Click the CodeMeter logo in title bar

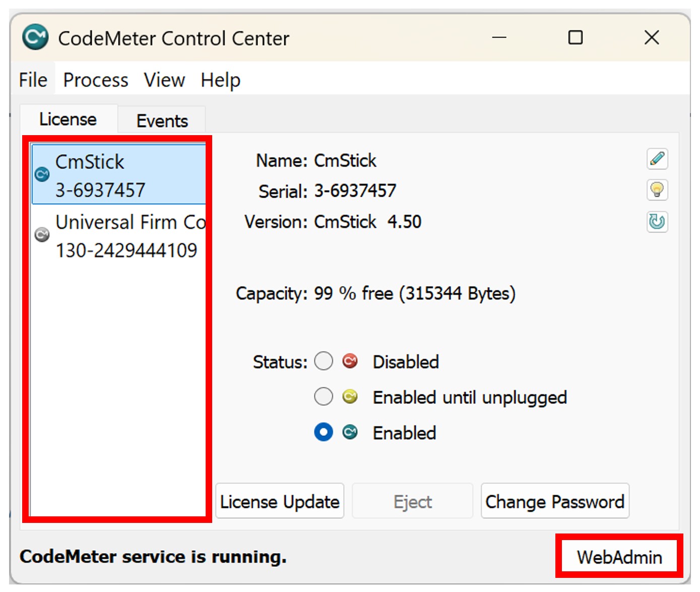[x=35, y=37]
